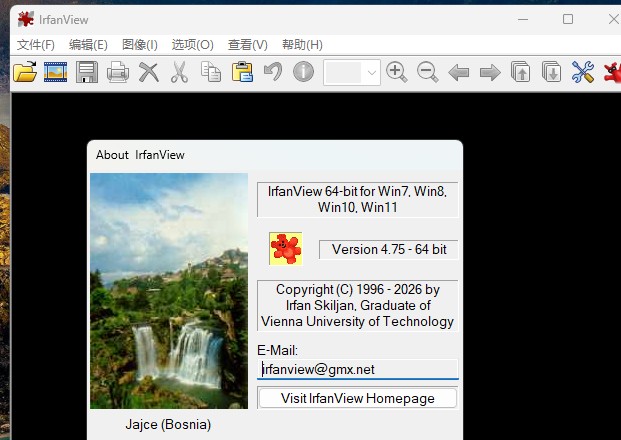Paste from the clipboard icon
The height and width of the screenshot is (440, 621).
[x=242, y=72]
